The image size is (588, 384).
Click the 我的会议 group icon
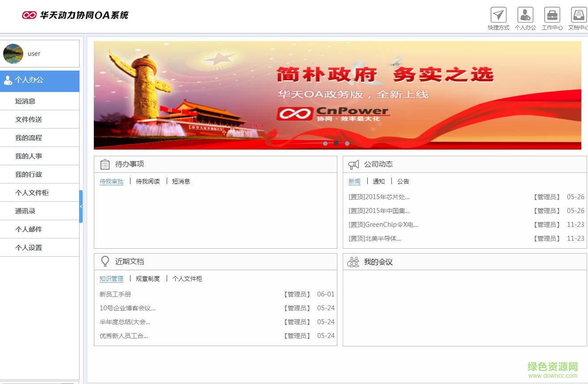pyautogui.click(x=353, y=262)
